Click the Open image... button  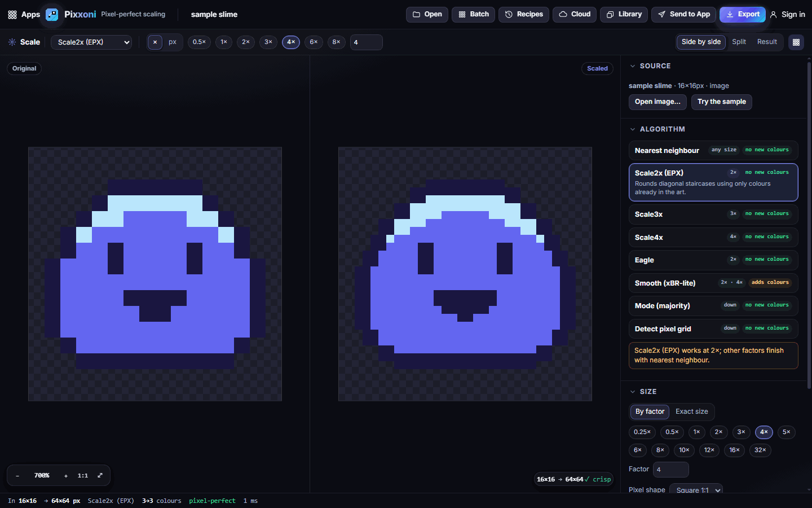[657, 102]
